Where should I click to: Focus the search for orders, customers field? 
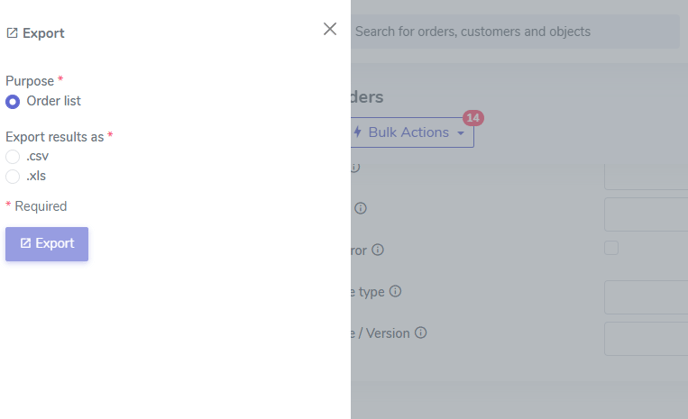[x=510, y=31]
